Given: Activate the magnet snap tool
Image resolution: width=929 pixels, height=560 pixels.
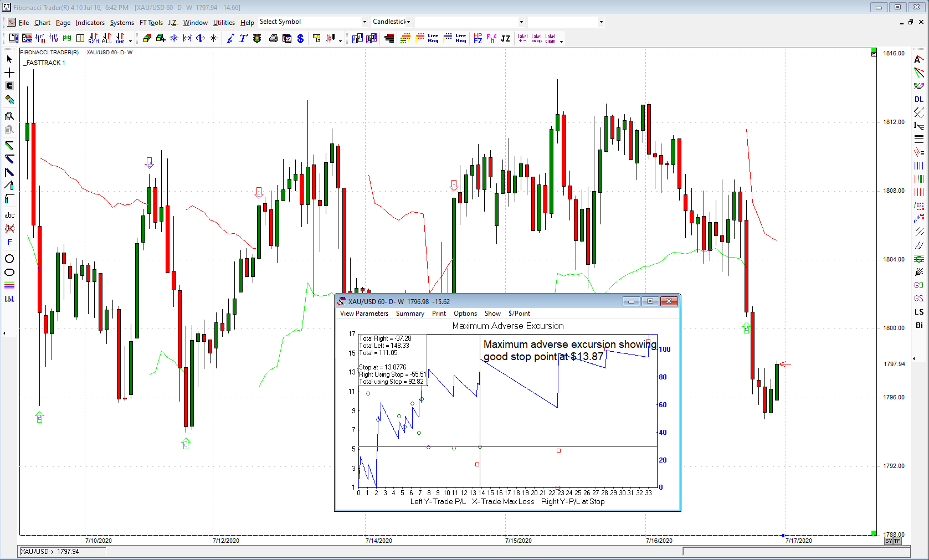Looking at the screenshot, I should tap(9, 86).
